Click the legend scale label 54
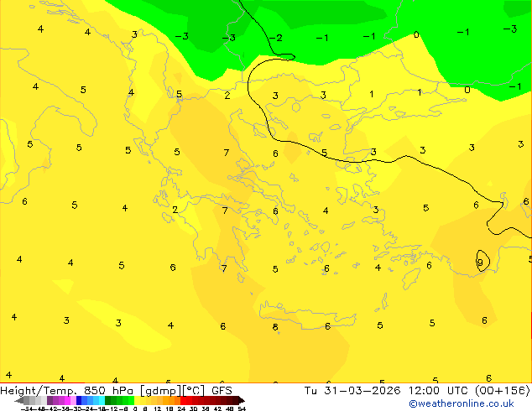 pos(242,408)
